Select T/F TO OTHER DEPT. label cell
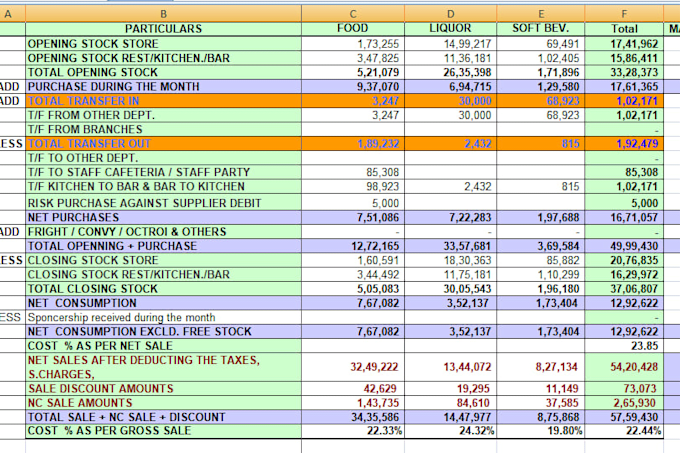This screenshot has height=453, width=680. 163,158
